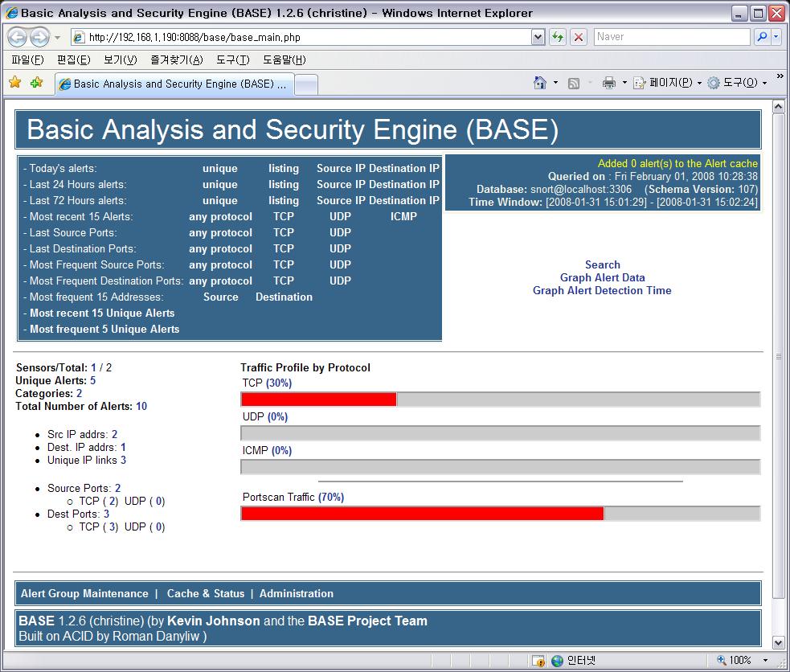Click the TCP (30%) traffic bar
This screenshot has height=672, width=790.
501,400
